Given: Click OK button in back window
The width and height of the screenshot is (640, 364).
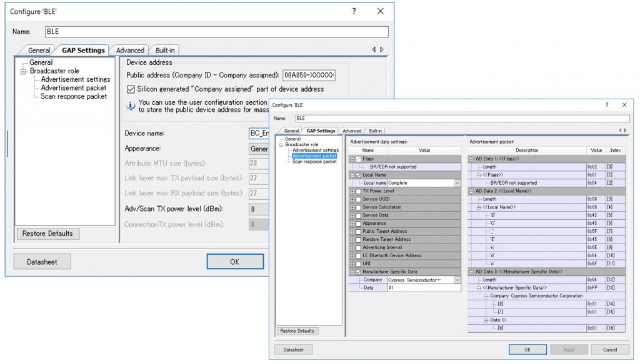Looking at the screenshot, I should [235, 262].
